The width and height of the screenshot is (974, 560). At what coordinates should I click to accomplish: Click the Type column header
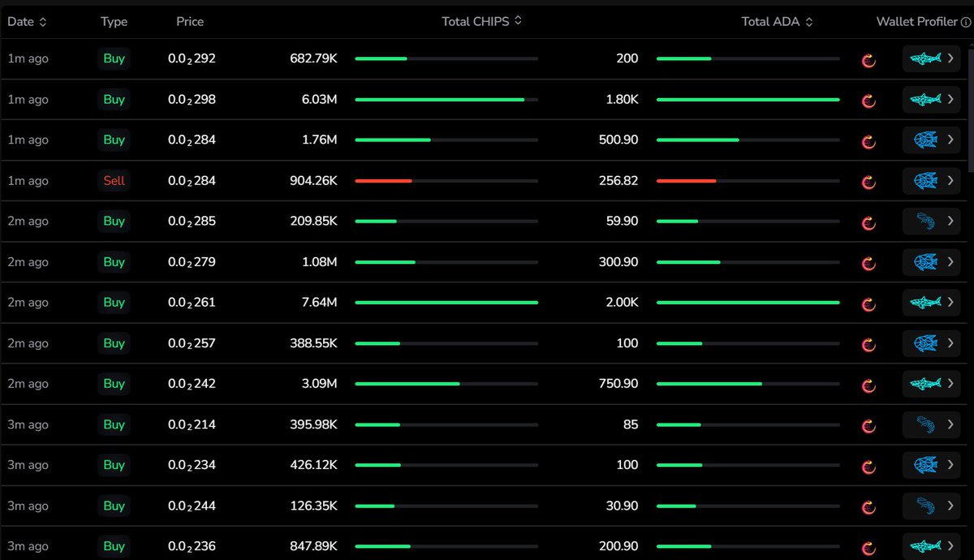[x=114, y=22]
